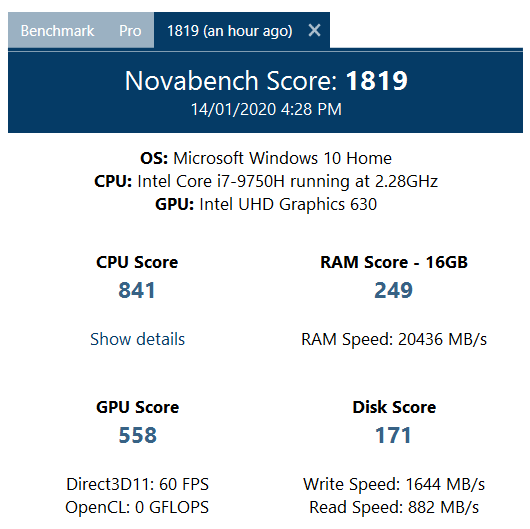
Task: Show details for CPU Score
Action: [138, 339]
